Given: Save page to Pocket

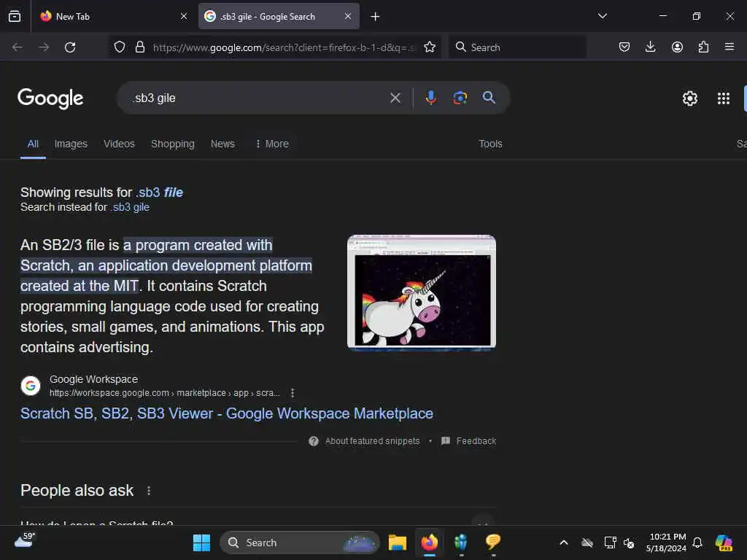Looking at the screenshot, I should (x=624, y=47).
